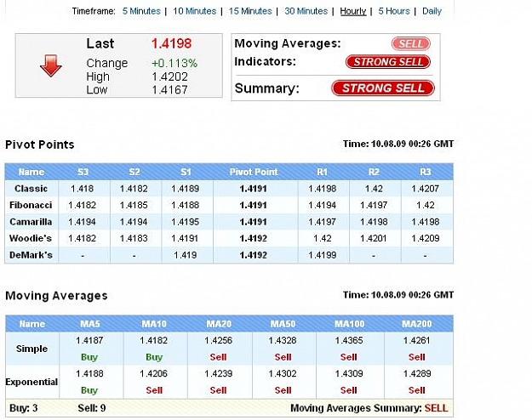Image resolution: width=532 pixels, height=420 pixels.
Task: Select the DeMark's row label
Action: tap(31, 255)
